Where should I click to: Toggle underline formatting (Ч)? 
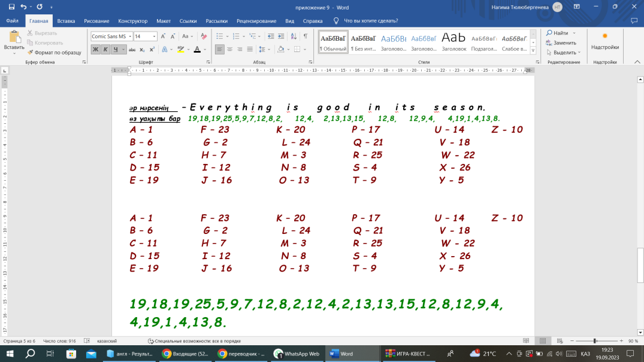click(x=116, y=49)
